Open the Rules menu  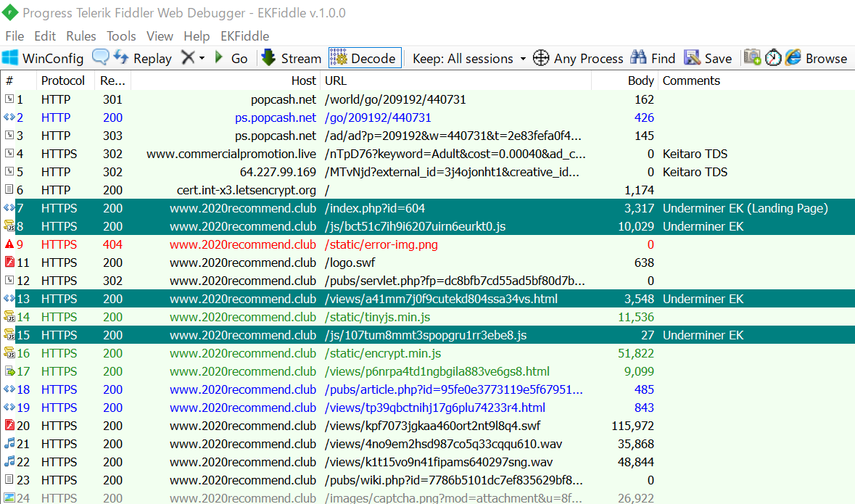80,36
